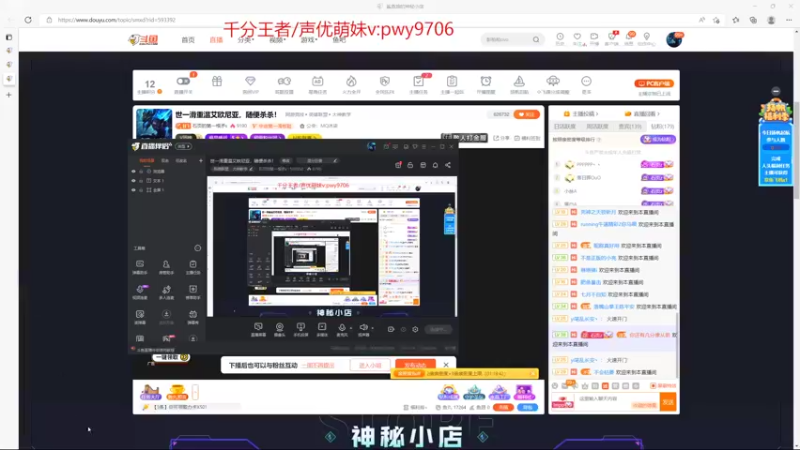The image size is (800, 450).
Task: Click the share icon in 直播伴侣 top right
Action: point(447,165)
